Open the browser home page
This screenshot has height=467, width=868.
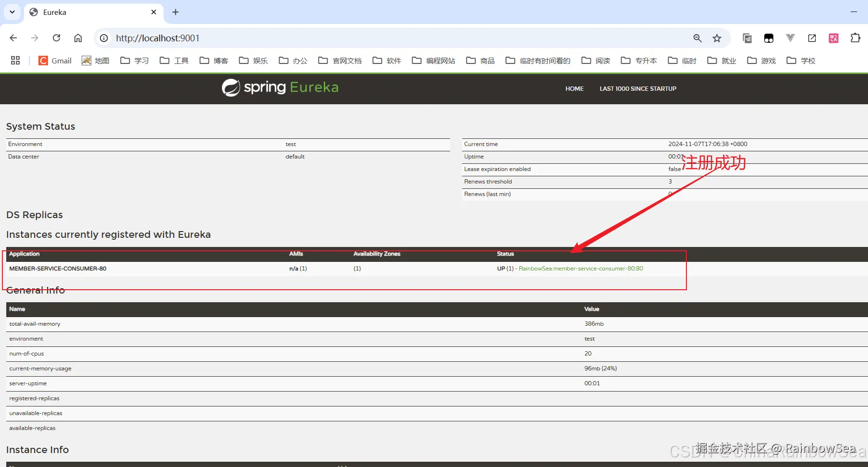78,38
